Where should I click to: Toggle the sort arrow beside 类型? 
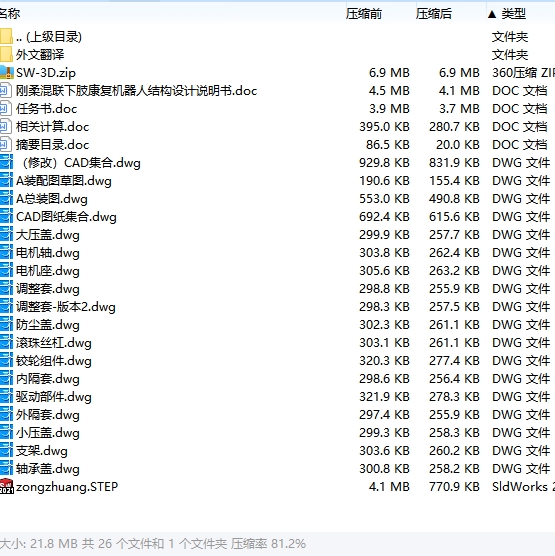[x=492, y=15]
